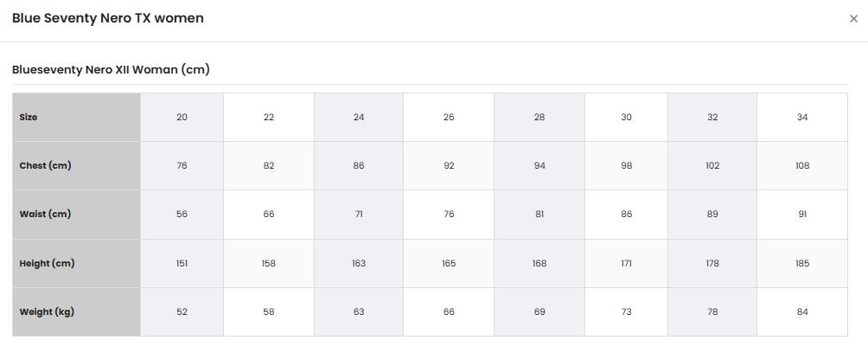Click chest value 108

[x=802, y=166]
